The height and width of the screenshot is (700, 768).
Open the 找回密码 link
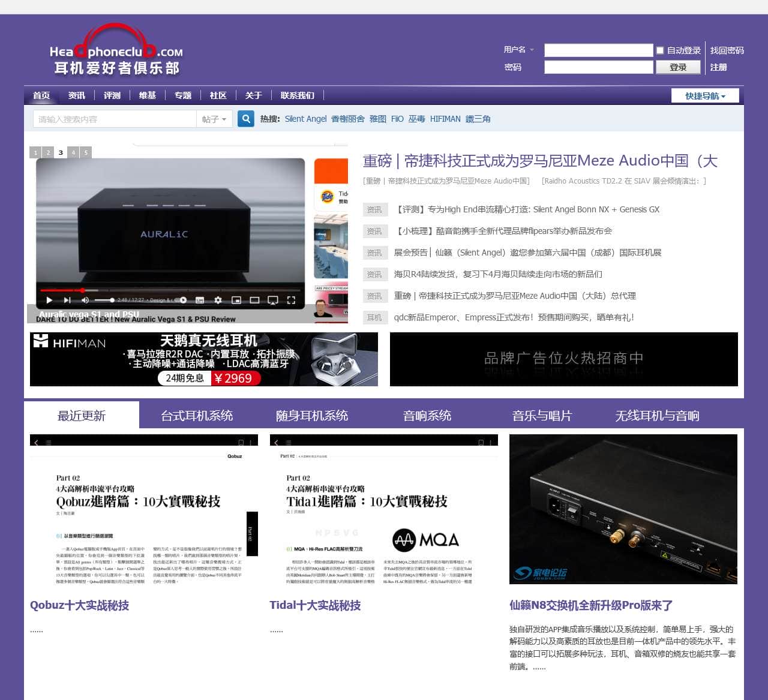click(727, 50)
